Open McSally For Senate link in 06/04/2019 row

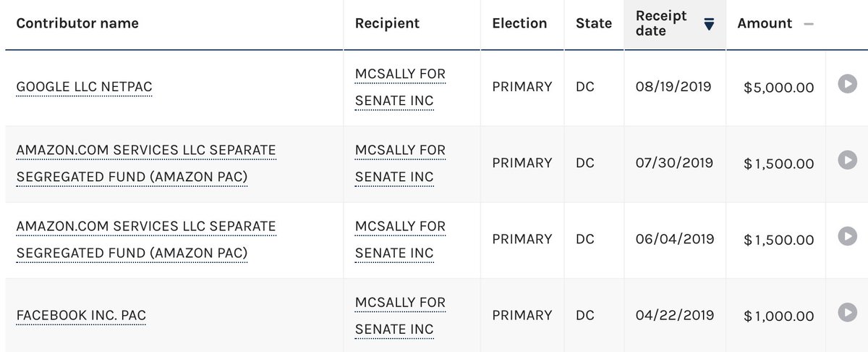pyautogui.click(x=400, y=240)
